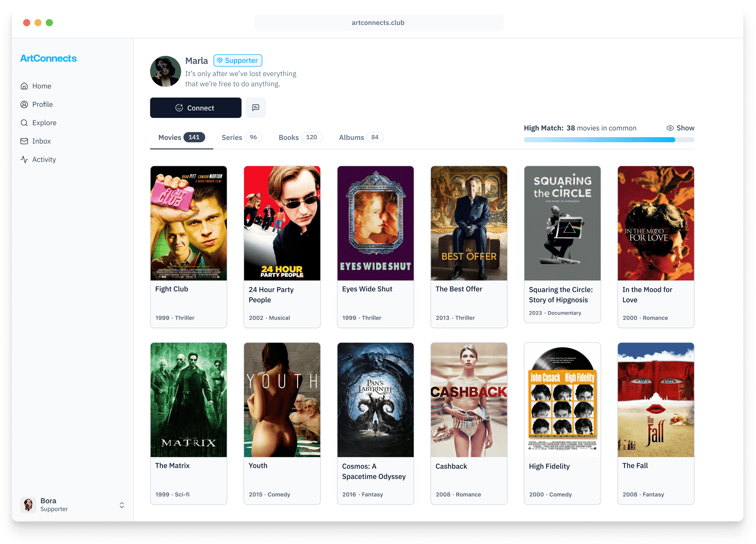Click the Home house icon in sidebar
Image resolution: width=756 pixels, height=544 pixels.
pos(24,86)
